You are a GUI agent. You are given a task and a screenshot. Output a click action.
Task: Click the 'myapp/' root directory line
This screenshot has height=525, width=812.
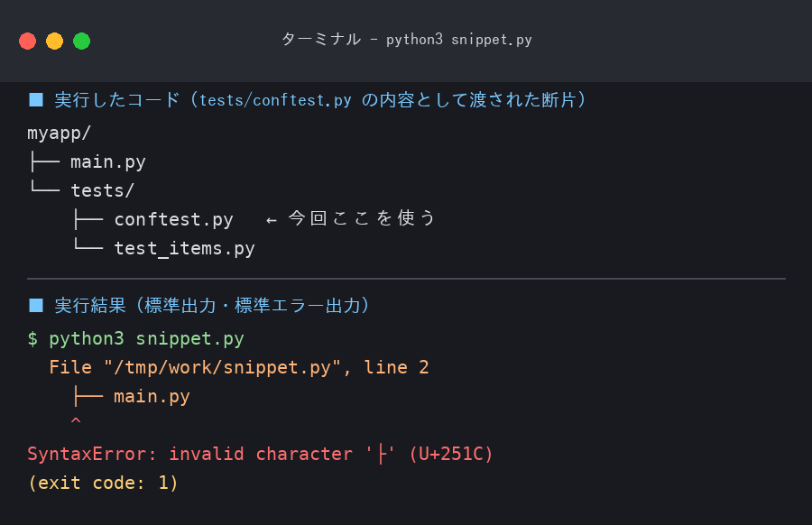(59, 134)
